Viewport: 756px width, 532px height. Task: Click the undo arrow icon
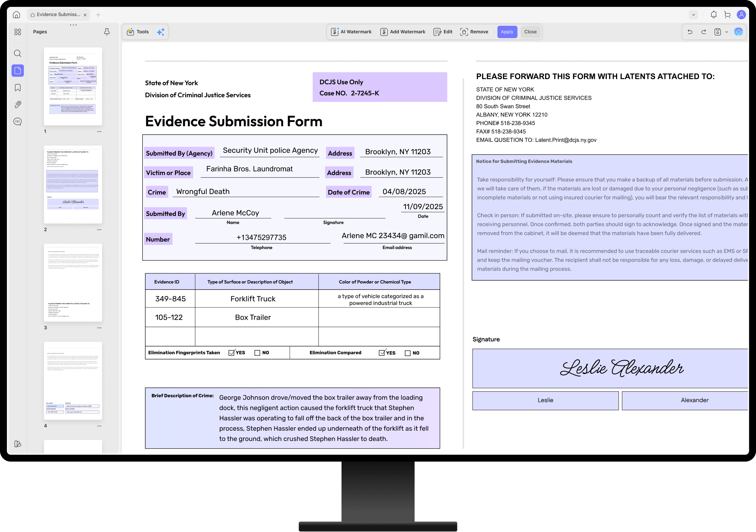pyautogui.click(x=690, y=32)
